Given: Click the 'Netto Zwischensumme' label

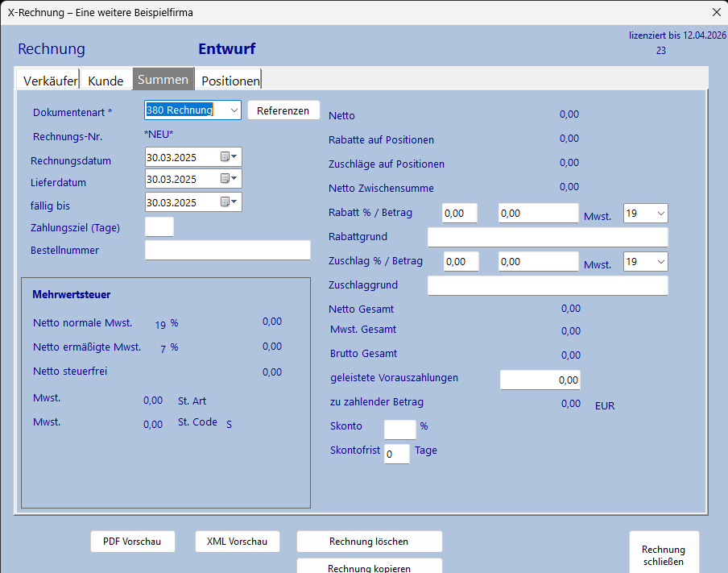Looking at the screenshot, I should pyautogui.click(x=381, y=189).
